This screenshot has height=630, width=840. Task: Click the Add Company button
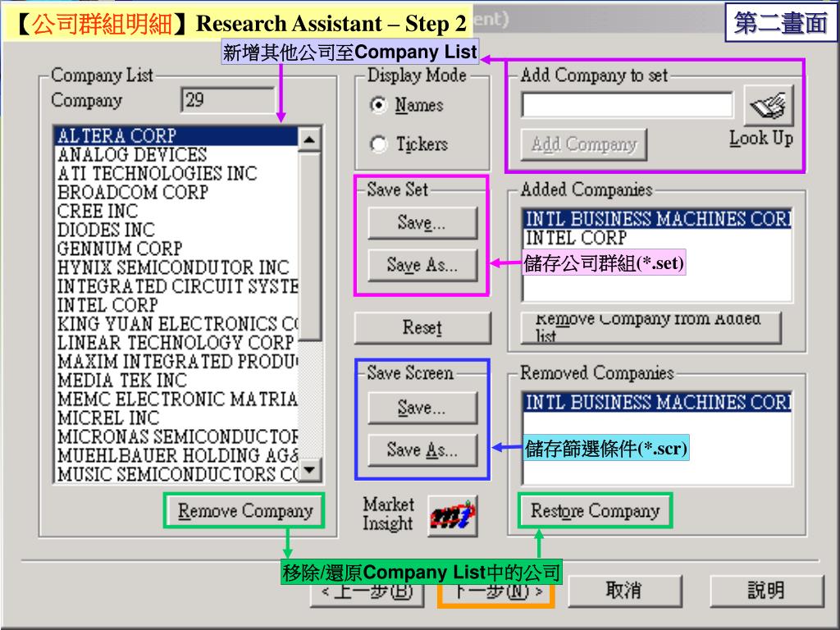584,144
